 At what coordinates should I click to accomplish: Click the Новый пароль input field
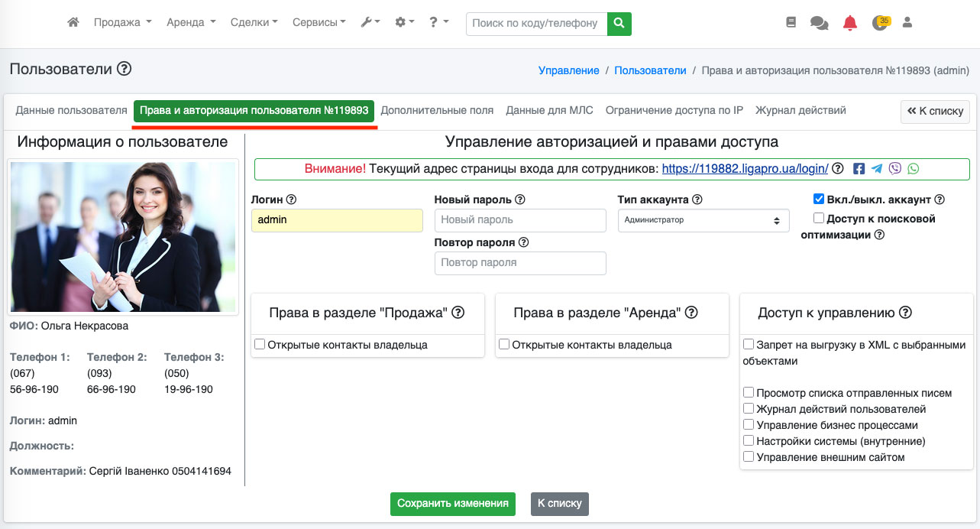tap(519, 220)
